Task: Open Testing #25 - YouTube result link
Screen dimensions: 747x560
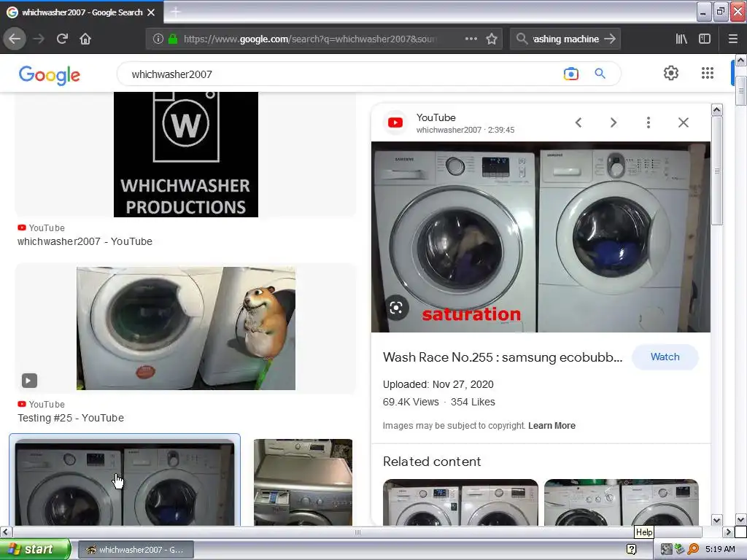Action: [71, 418]
